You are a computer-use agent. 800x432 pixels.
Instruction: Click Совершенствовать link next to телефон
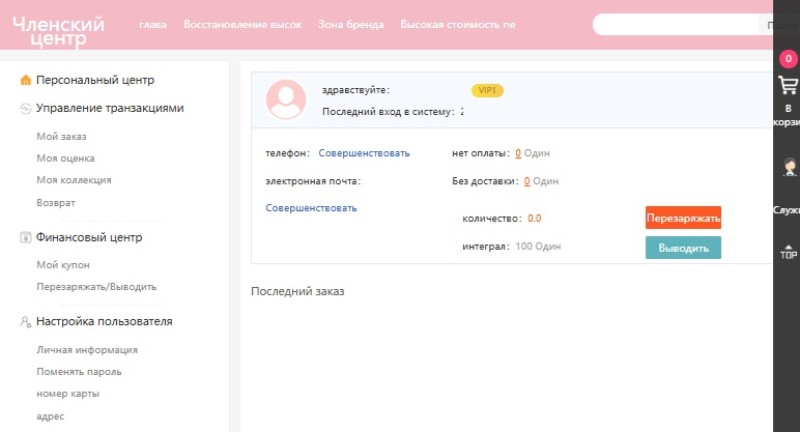tap(364, 153)
